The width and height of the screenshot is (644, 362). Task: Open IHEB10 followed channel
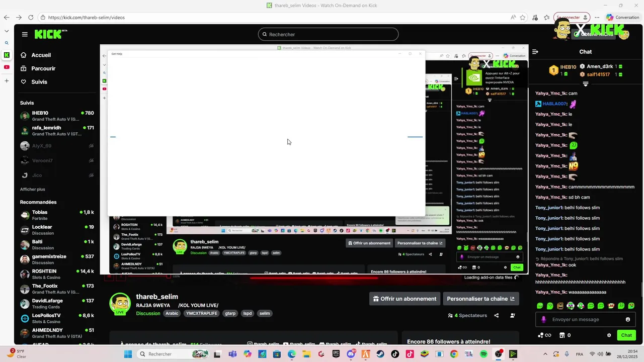tap(57, 116)
